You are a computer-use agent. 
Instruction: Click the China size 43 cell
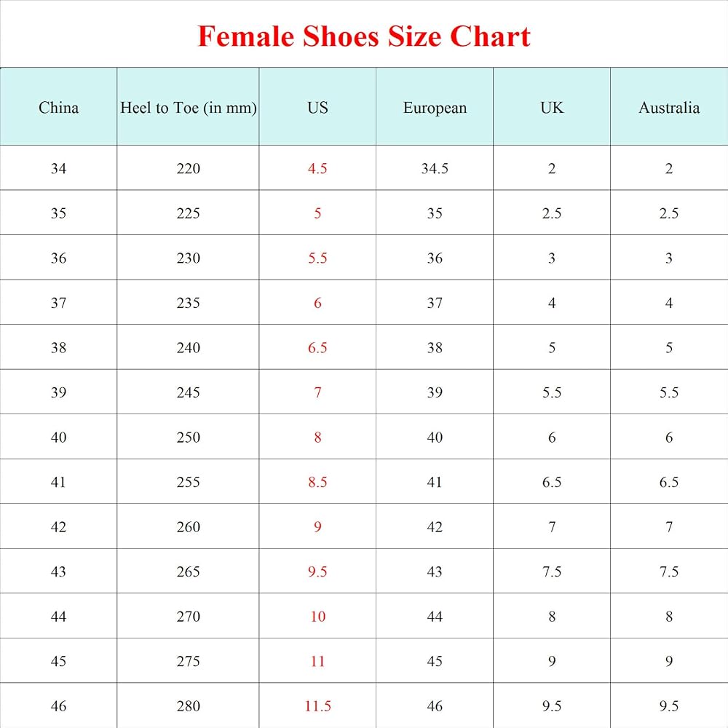pyautogui.click(x=58, y=571)
